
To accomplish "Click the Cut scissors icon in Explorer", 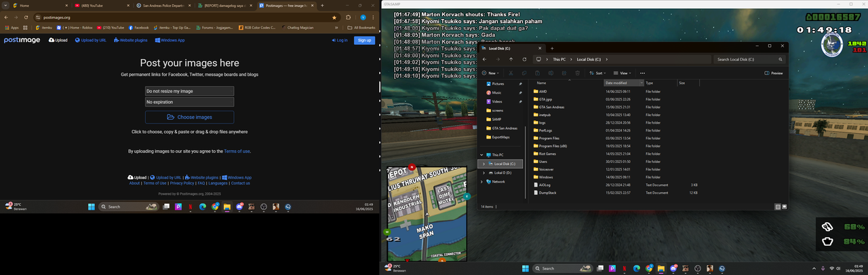I will click(x=511, y=73).
